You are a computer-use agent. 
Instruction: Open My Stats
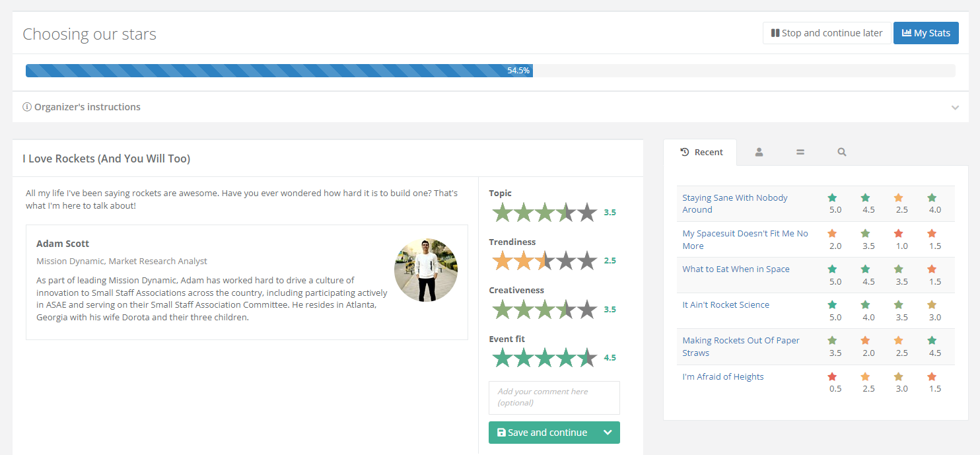(x=925, y=33)
